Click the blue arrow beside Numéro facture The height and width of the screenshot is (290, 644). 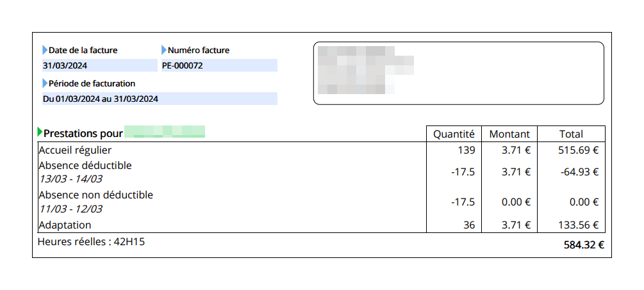(164, 51)
